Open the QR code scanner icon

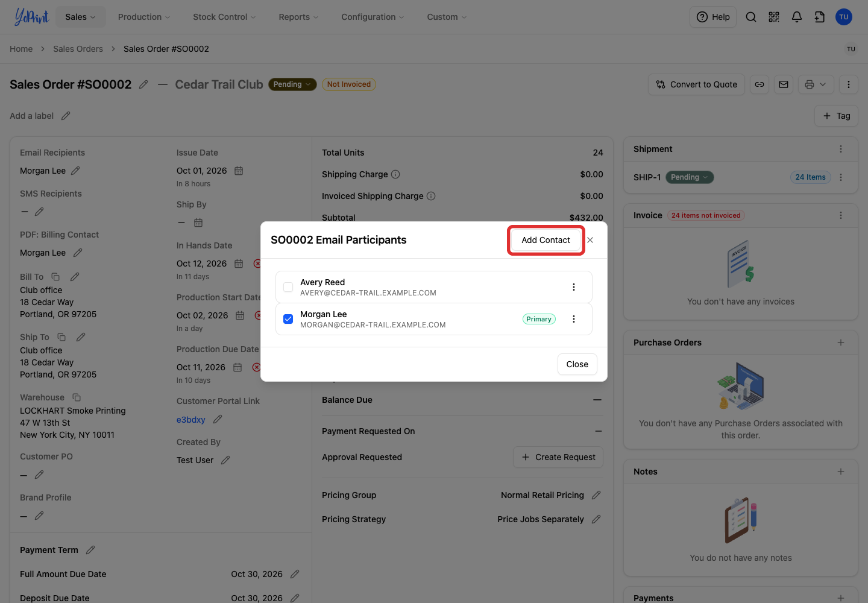[x=774, y=17]
